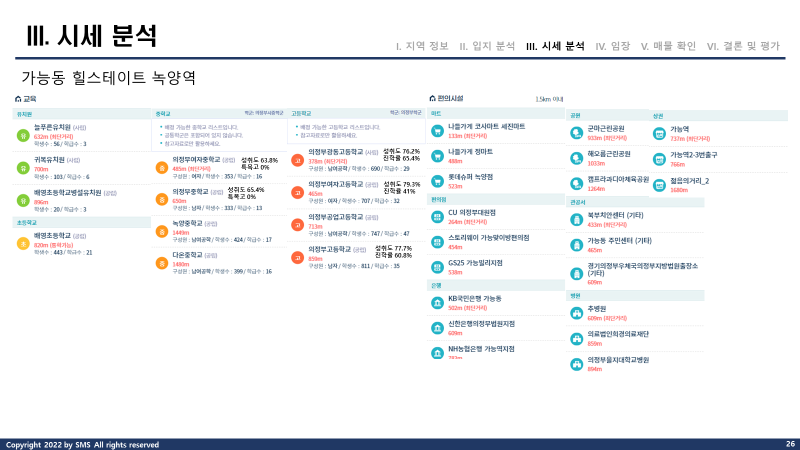Viewport: 800px width, 450px height.
Task: Click the shop icon beside 젊음의거리_2
Action: [x=659, y=185]
